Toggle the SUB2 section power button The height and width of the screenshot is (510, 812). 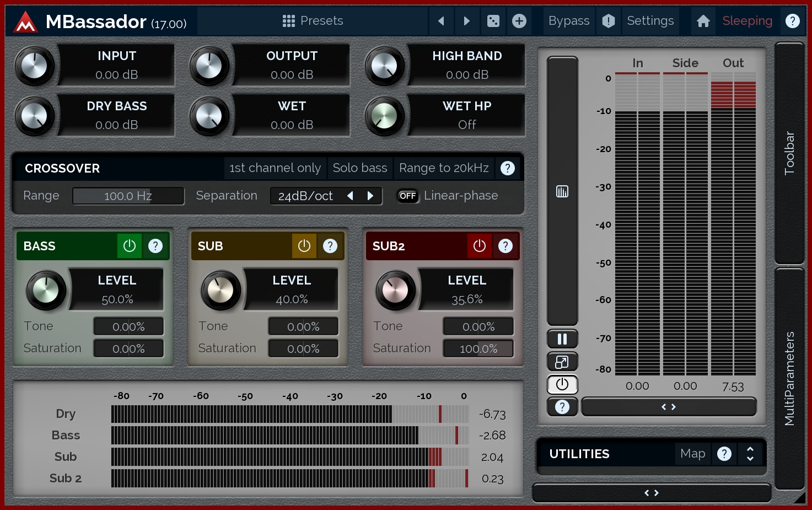click(x=480, y=246)
